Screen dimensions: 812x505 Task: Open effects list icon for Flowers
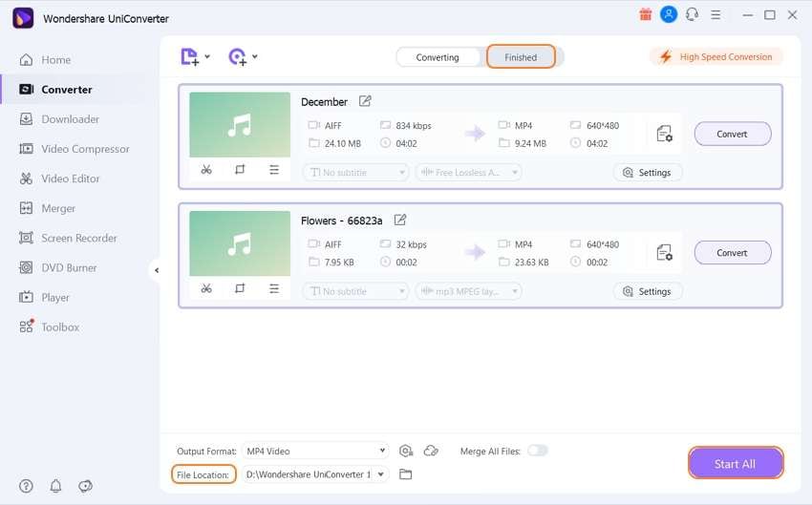point(274,288)
